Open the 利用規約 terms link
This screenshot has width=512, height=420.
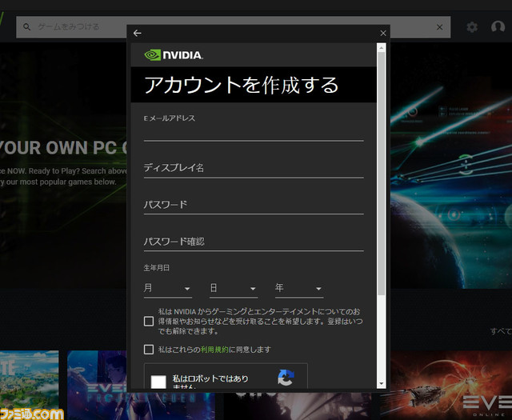point(214,350)
